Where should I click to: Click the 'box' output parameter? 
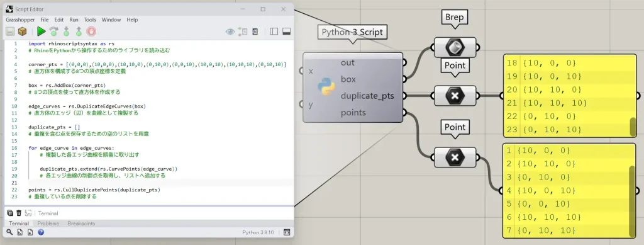coord(348,79)
